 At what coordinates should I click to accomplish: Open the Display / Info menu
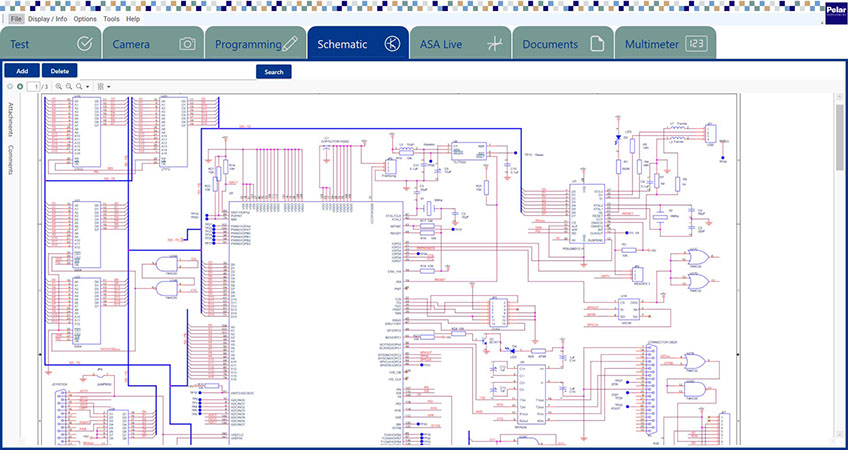point(48,19)
